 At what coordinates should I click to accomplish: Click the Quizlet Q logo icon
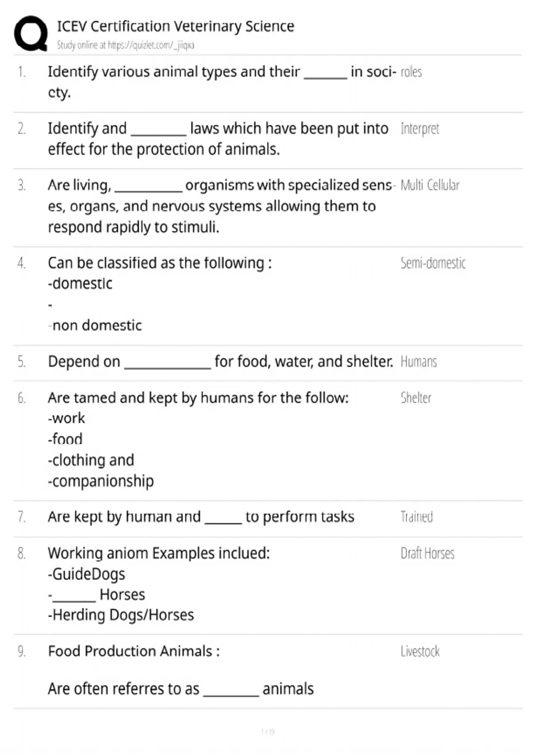point(31,33)
